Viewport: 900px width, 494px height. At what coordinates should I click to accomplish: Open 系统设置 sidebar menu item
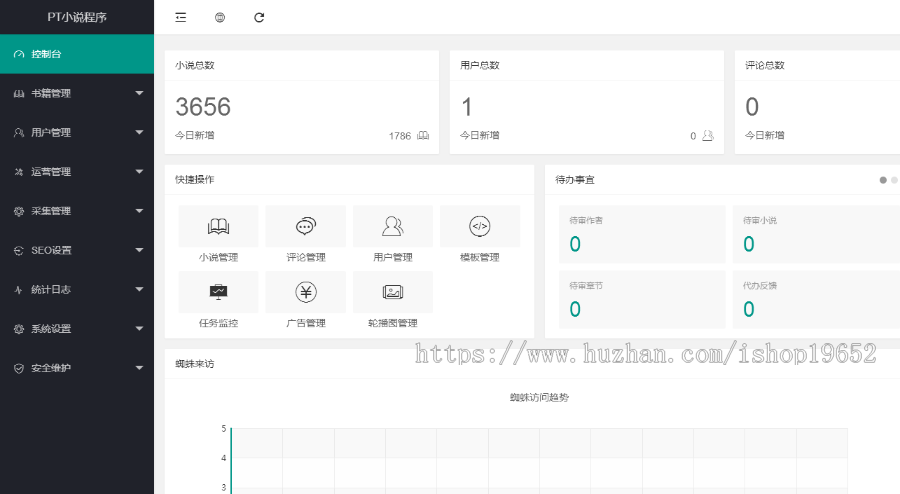[77, 328]
